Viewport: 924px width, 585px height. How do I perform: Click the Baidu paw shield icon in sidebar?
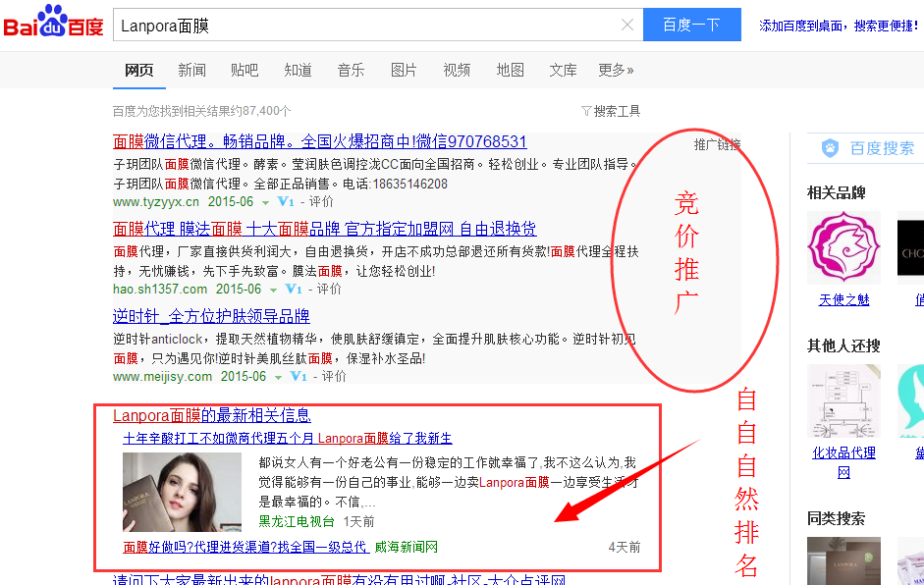[831, 148]
